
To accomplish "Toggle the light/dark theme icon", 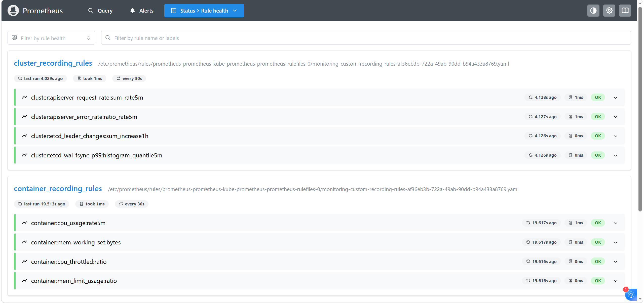I will tap(593, 11).
